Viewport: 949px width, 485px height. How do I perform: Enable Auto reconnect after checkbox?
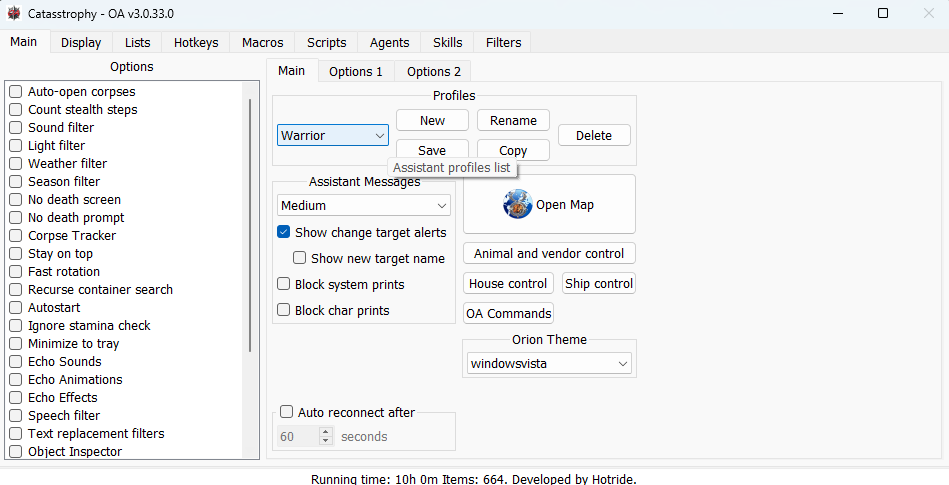[287, 412]
